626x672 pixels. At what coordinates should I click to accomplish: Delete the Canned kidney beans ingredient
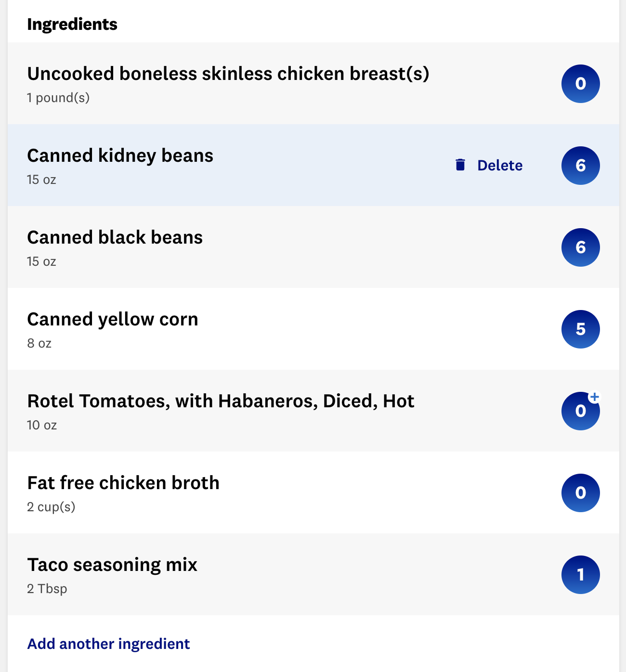click(489, 165)
